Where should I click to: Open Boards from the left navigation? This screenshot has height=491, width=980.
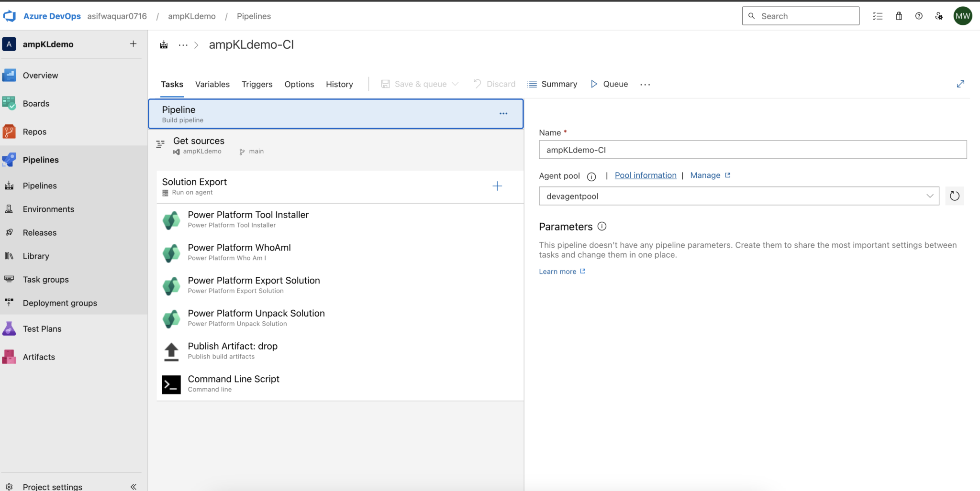point(36,103)
